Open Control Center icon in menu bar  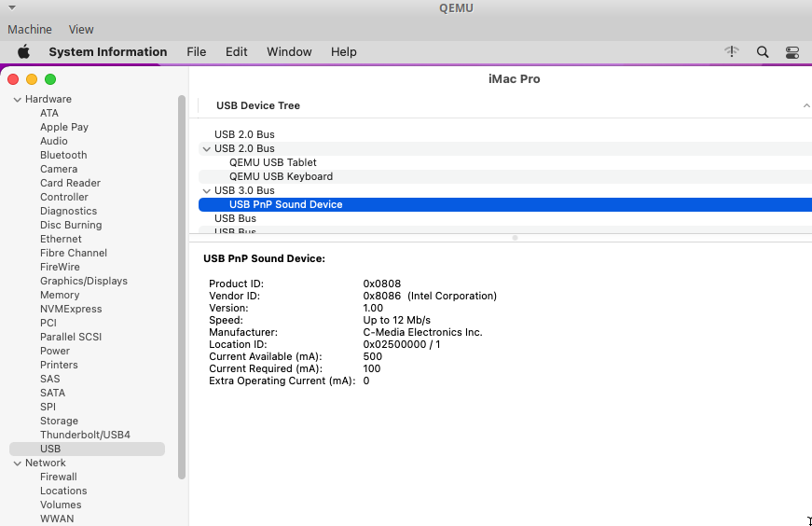click(792, 52)
